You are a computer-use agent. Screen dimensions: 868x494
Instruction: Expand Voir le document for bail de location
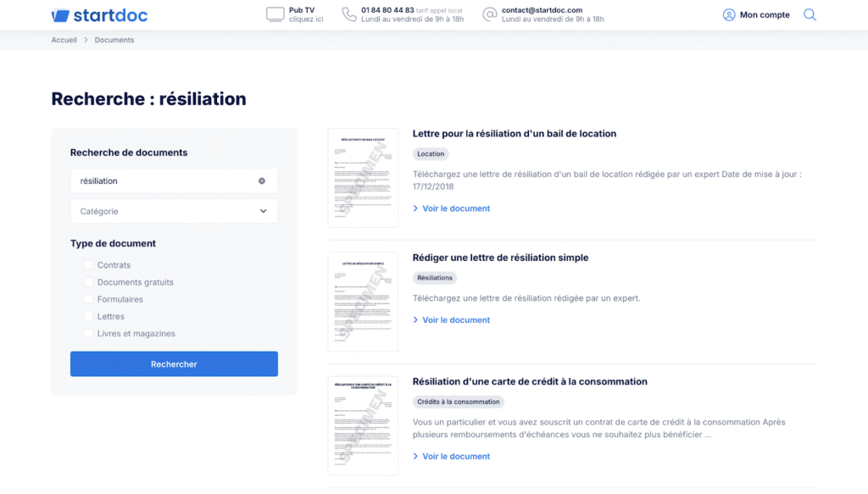tap(456, 208)
